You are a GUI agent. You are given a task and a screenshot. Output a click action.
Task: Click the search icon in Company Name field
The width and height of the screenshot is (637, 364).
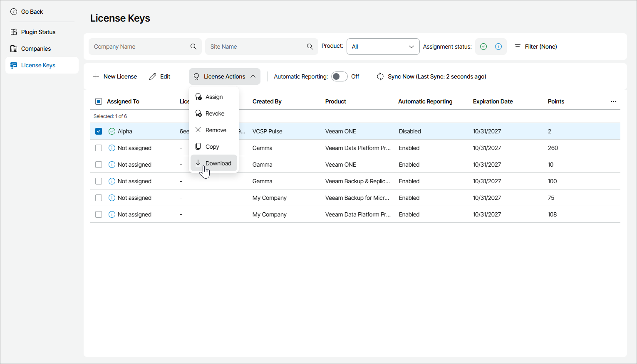pyautogui.click(x=193, y=47)
